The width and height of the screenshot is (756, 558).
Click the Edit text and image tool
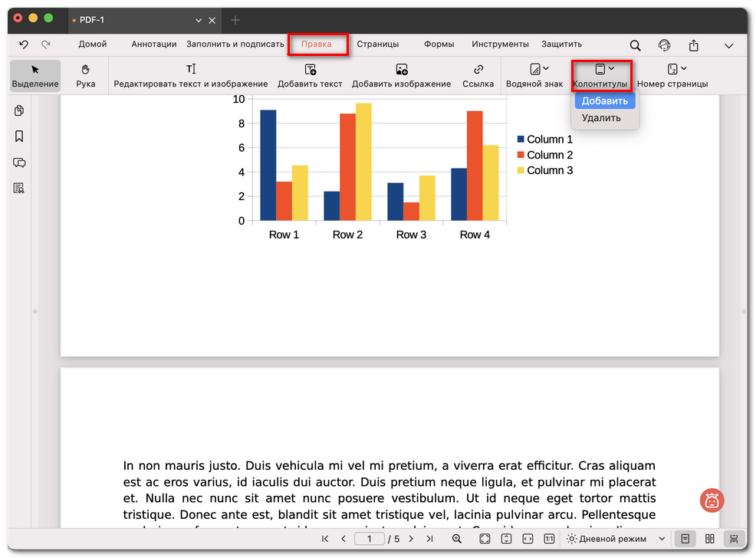coord(191,75)
